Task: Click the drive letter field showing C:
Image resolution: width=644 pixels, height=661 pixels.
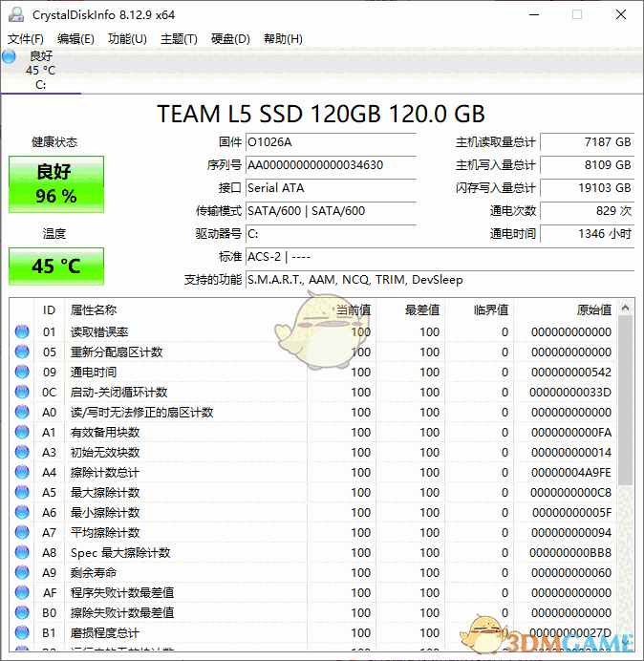Action: [x=331, y=234]
